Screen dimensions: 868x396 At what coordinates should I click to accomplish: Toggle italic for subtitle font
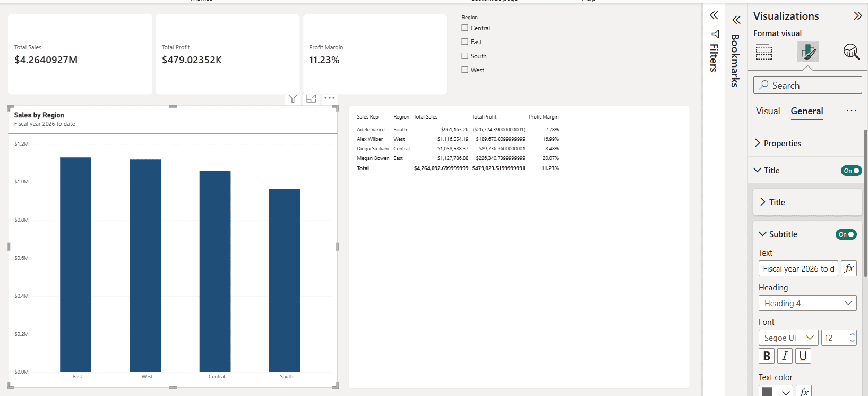pos(785,356)
